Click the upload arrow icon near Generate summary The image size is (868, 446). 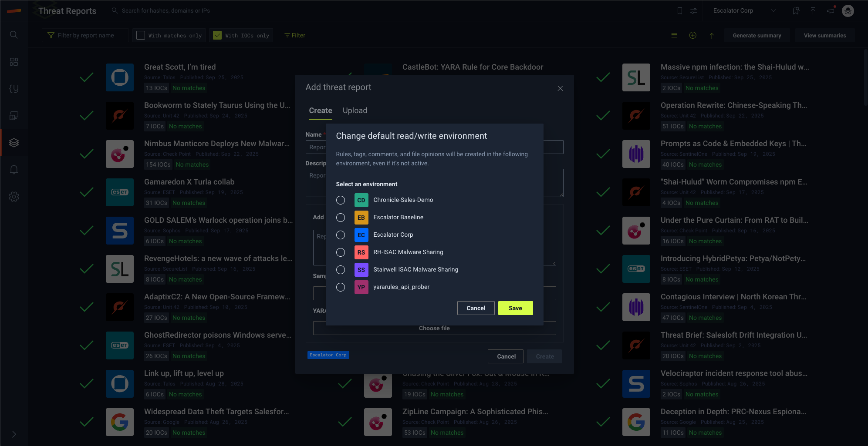(x=712, y=35)
